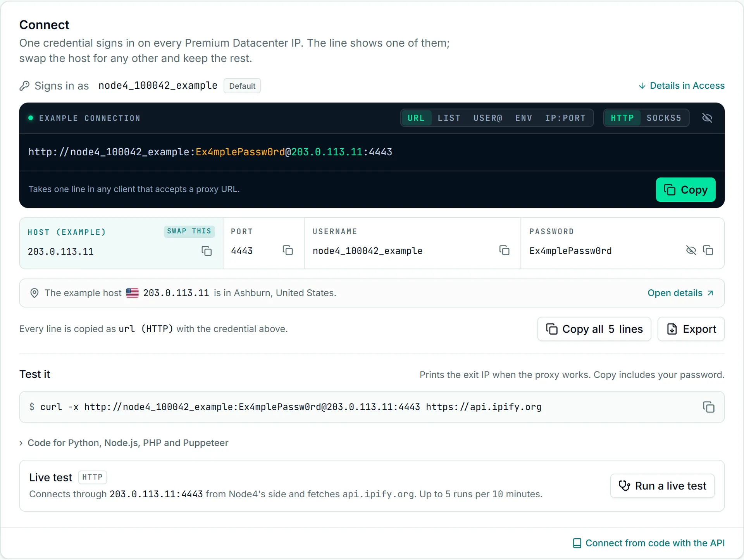Select HTTP protocol
This screenshot has height=560, width=744.
(x=622, y=118)
